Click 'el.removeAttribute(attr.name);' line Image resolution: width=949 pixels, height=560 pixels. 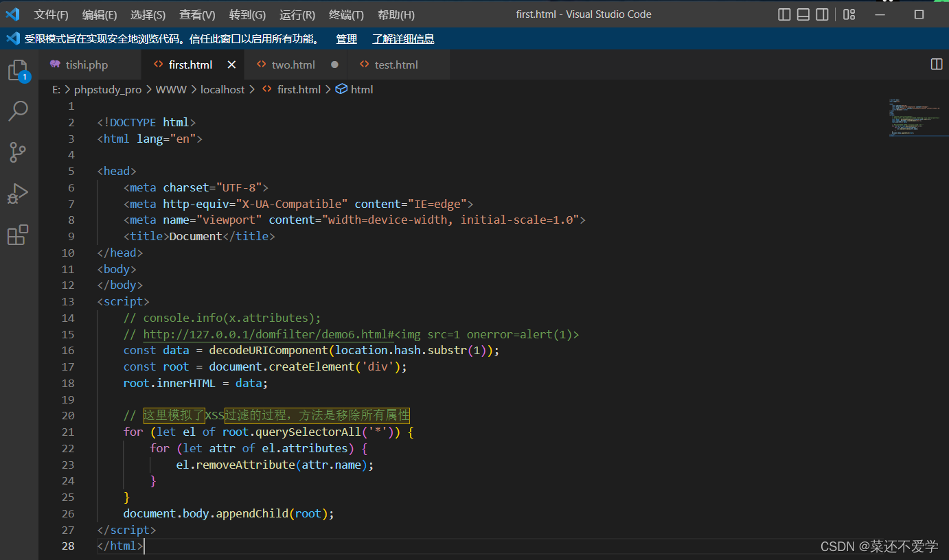pos(275,465)
